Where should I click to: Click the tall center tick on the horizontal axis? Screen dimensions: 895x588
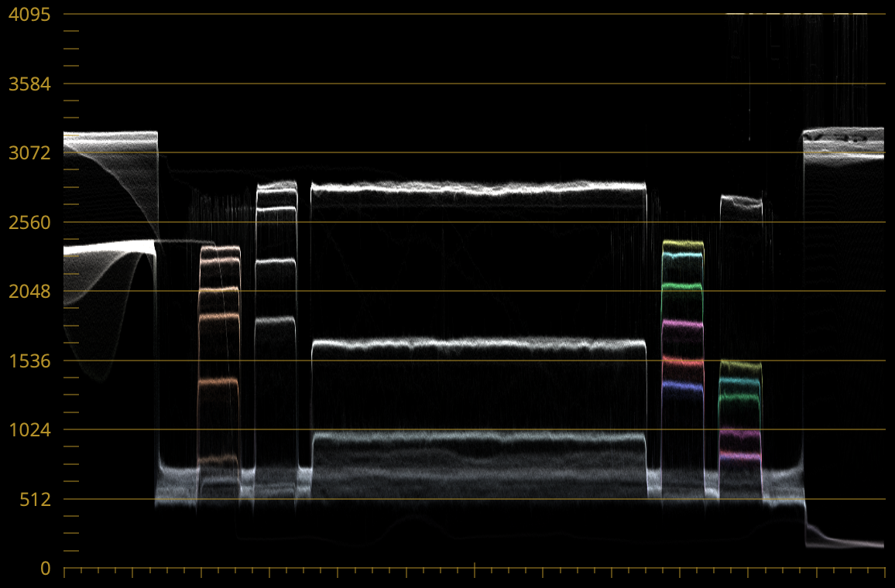click(x=475, y=569)
